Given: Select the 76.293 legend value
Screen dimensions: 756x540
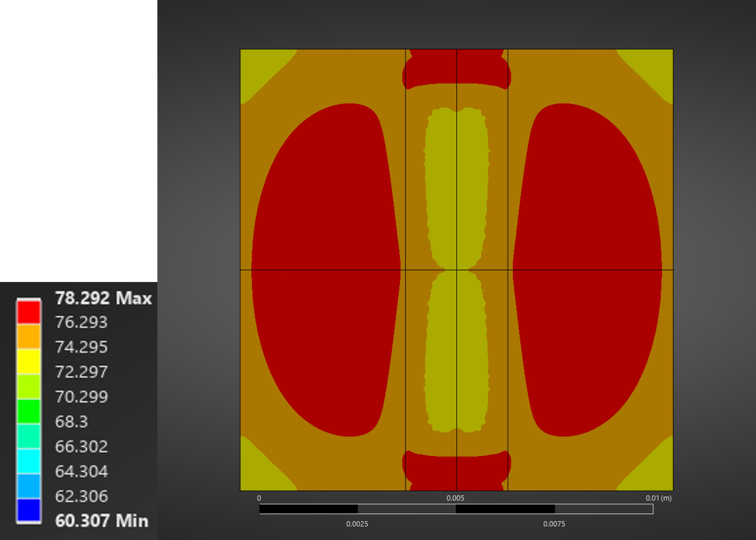Looking at the screenshot, I should click(x=82, y=322).
